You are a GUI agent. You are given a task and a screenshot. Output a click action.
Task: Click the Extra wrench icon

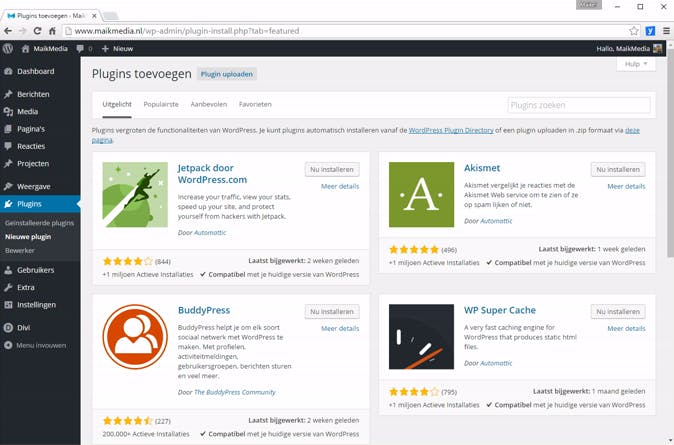click(x=8, y=287)
